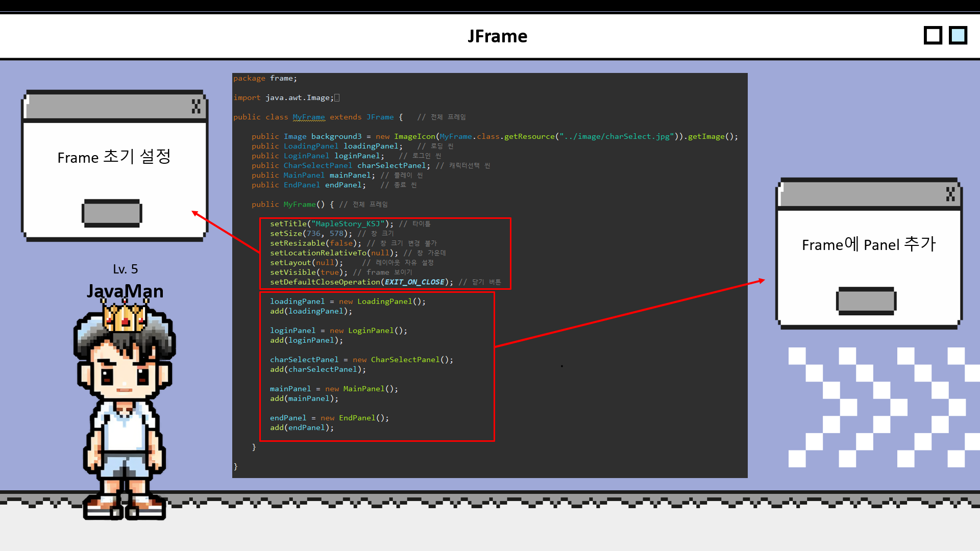This screenshot has height=551, width=980.
Task: Click the collapsed import fold marker
Action: pyautogui.click(x=337, y=97)
